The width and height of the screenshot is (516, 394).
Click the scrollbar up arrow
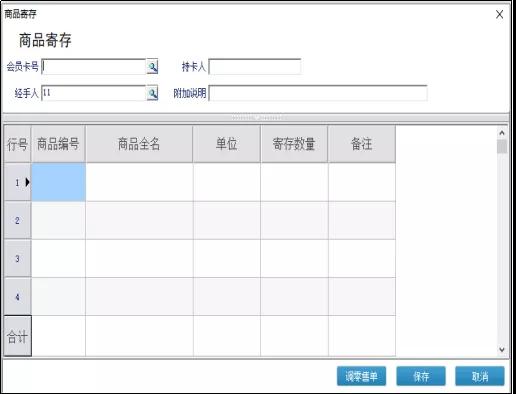click(x=502, y=133)
